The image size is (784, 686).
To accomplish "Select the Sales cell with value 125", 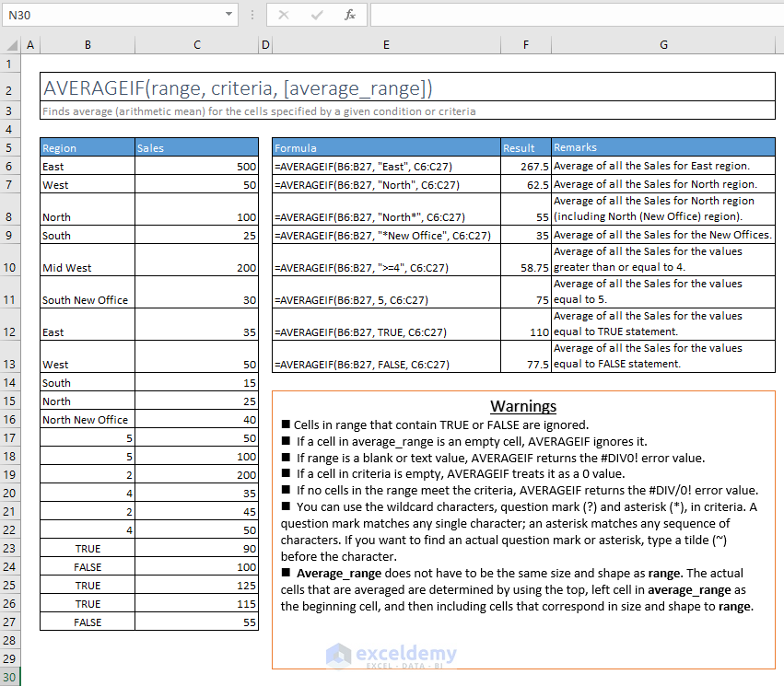I will click(x=196, y=585).
